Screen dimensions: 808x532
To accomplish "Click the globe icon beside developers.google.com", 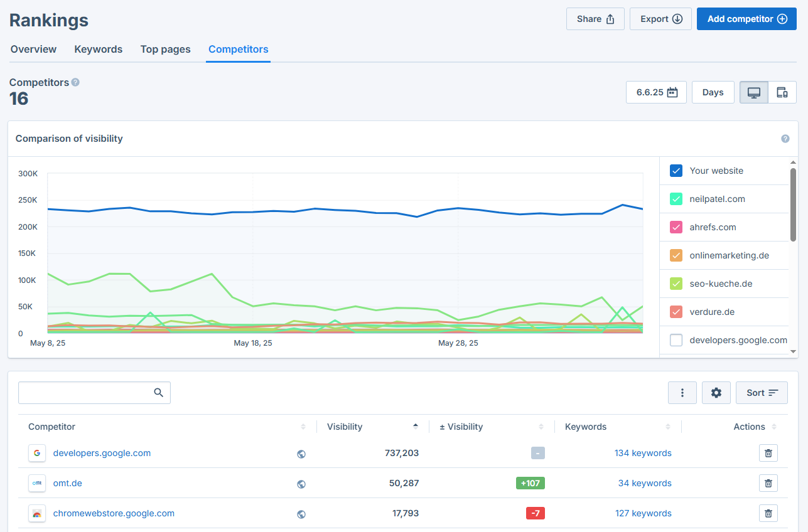I will [x=301, y=453].
